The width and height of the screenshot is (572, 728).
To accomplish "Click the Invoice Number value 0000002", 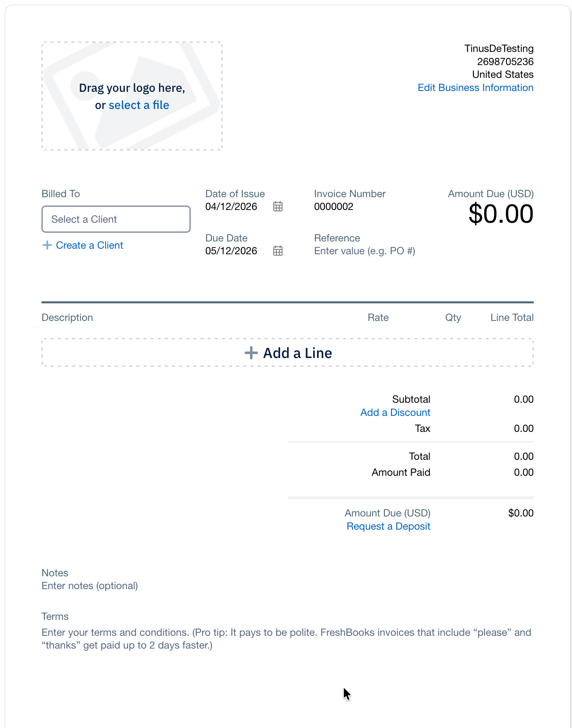I will (333, 207).
